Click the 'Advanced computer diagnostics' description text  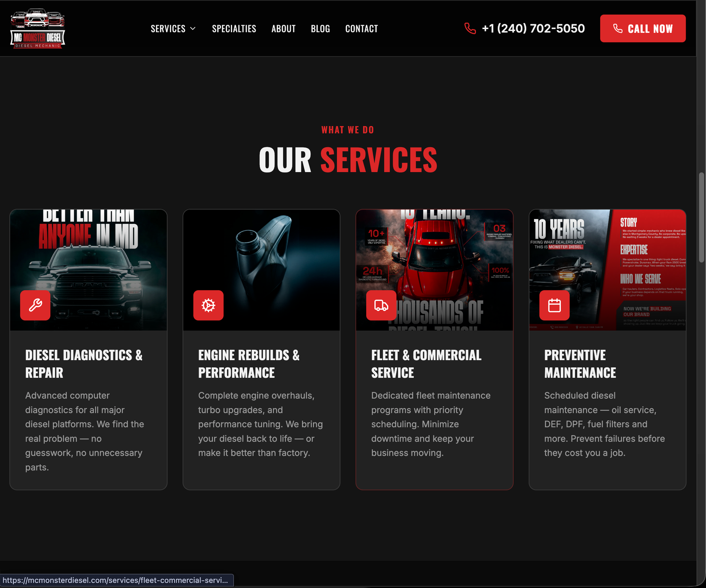[x=84, y=431]
